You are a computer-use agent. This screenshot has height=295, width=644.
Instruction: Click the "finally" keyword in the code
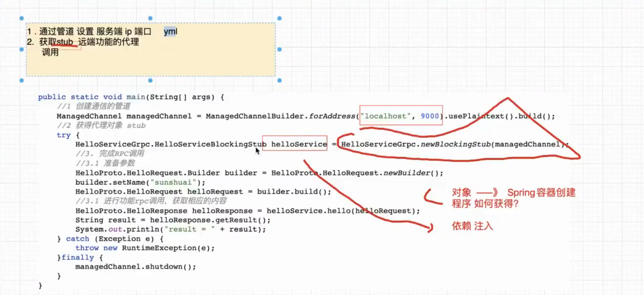pos(78,257)
